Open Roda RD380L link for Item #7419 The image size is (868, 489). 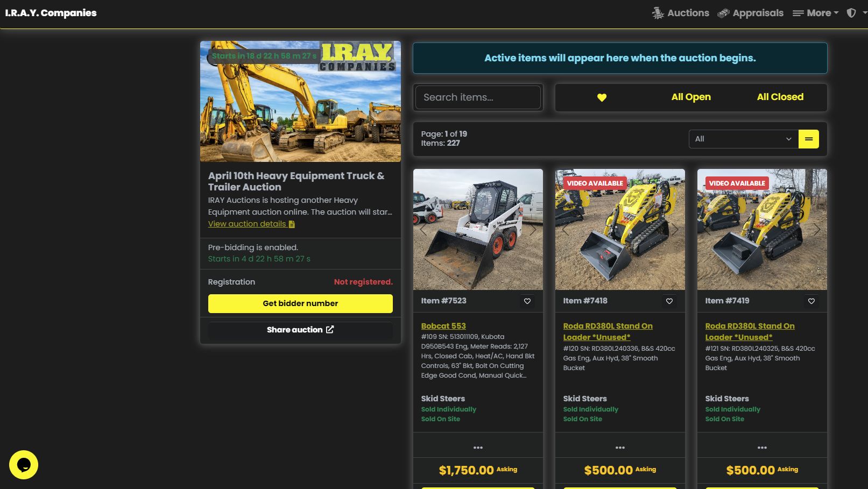click(750, 331)
